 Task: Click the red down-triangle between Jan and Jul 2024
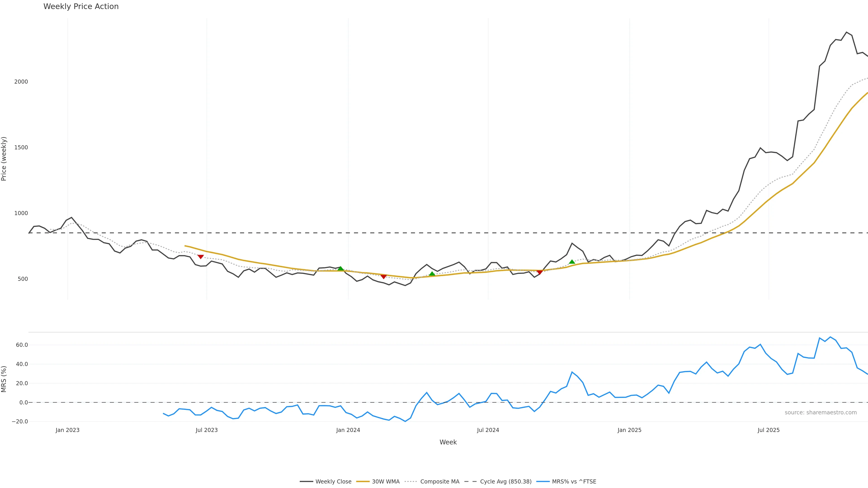383,277
